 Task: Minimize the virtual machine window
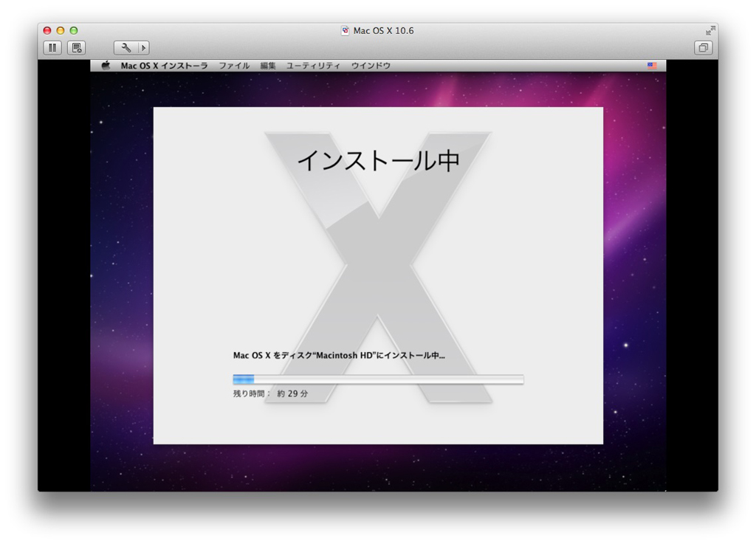61,31
